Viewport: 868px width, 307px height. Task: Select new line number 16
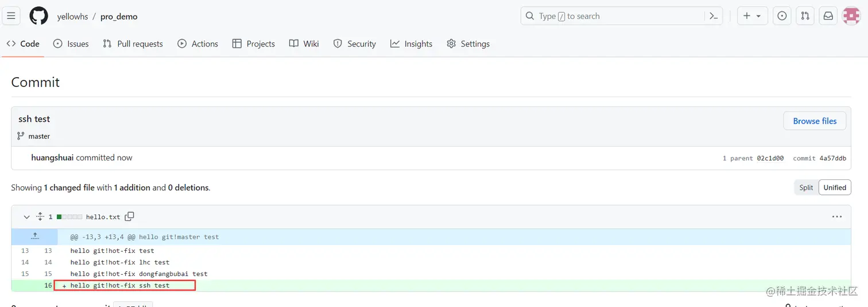pyautogui.click(x=48, y=285)
